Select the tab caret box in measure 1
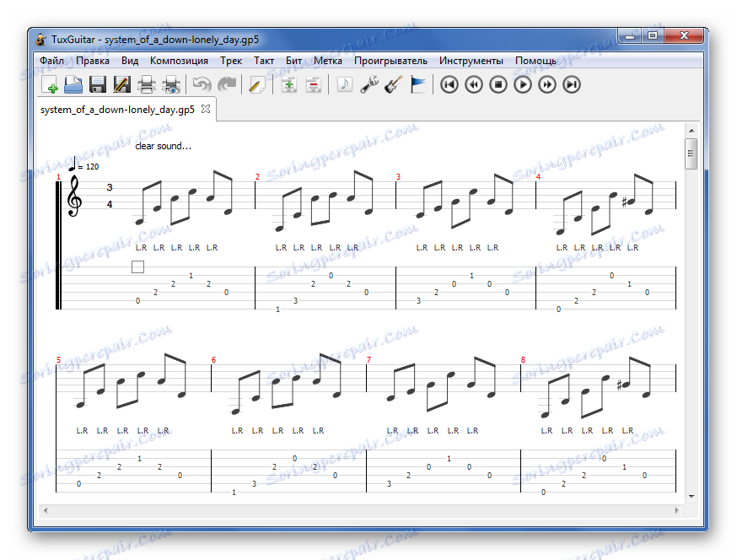The height and width of the screenshot is (560, 737). coord(137,267)
